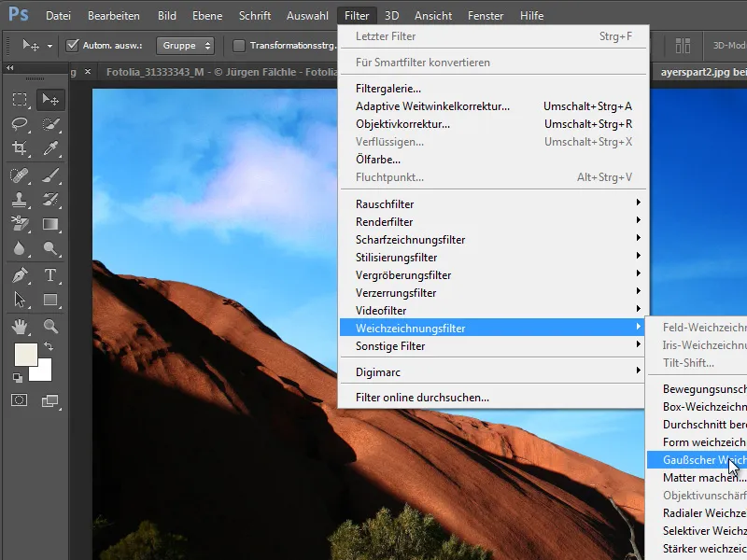
Task: Reset default foreground and background colors
Action: tap(17, 378)
